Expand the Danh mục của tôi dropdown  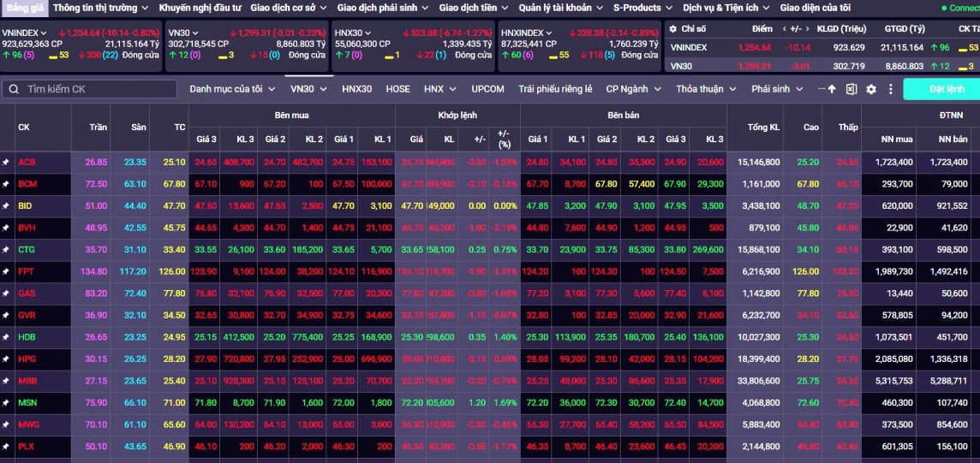click(x=232, y=89)
